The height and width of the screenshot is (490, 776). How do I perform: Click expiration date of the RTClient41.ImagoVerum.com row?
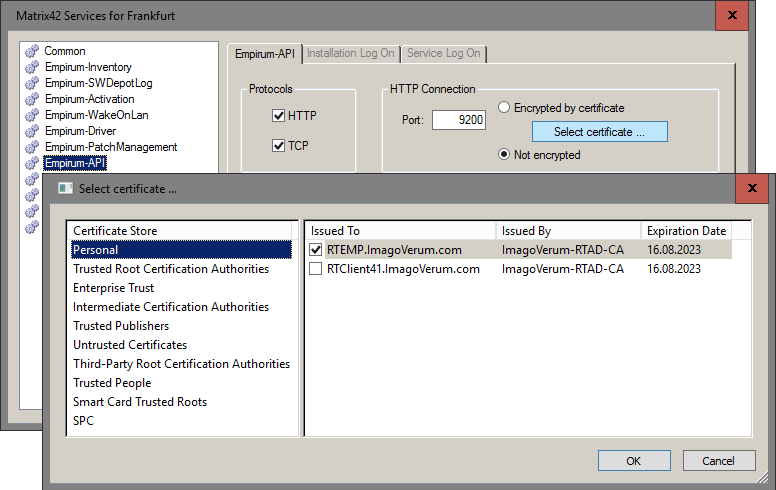click(674, 269)
